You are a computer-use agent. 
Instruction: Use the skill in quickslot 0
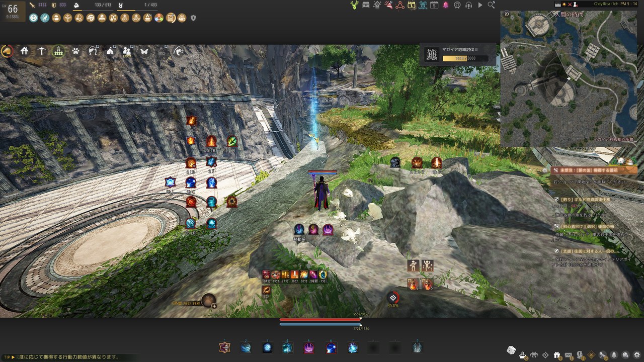click(417, 347)
